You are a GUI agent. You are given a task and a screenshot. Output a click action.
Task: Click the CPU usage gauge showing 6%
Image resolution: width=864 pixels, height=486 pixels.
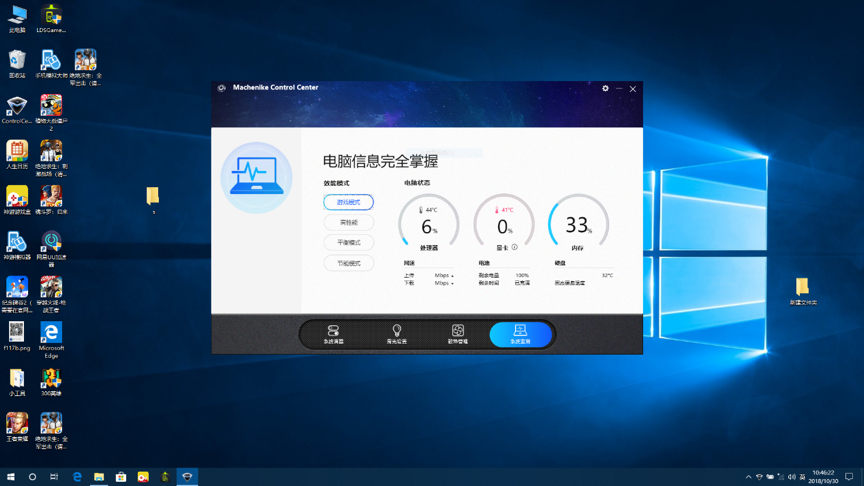(x=429, y=223)
